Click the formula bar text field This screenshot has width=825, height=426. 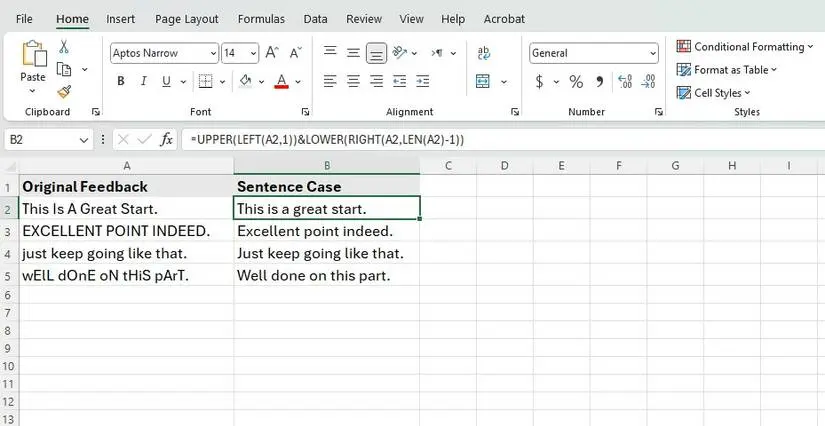pos(503,139)
